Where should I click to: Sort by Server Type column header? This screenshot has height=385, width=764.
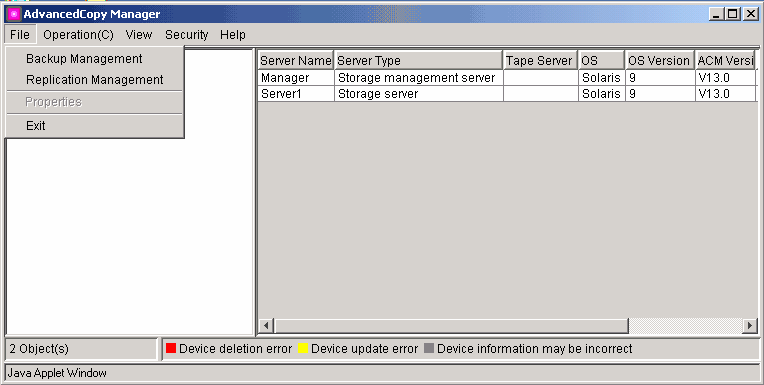[x=419, y=60]
